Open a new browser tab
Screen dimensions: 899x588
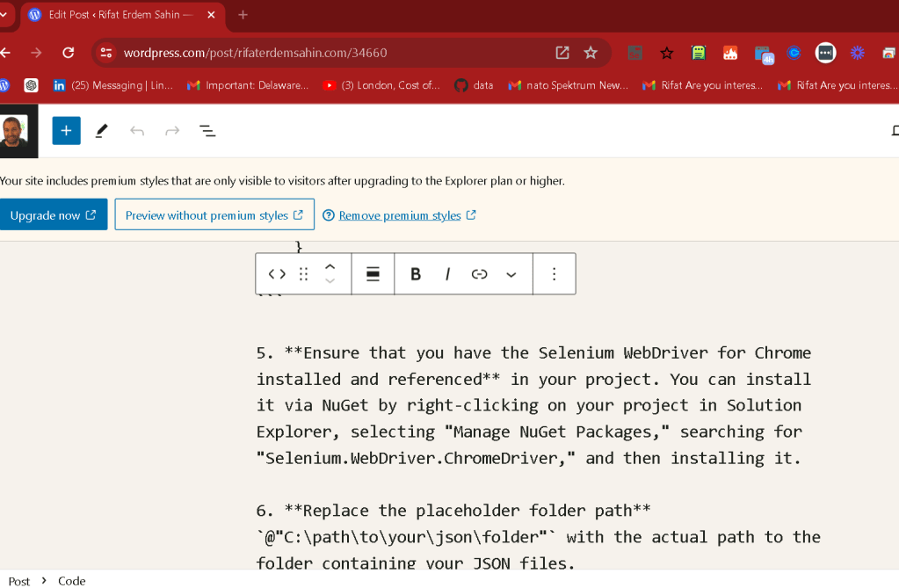click(x=243, y=15)
